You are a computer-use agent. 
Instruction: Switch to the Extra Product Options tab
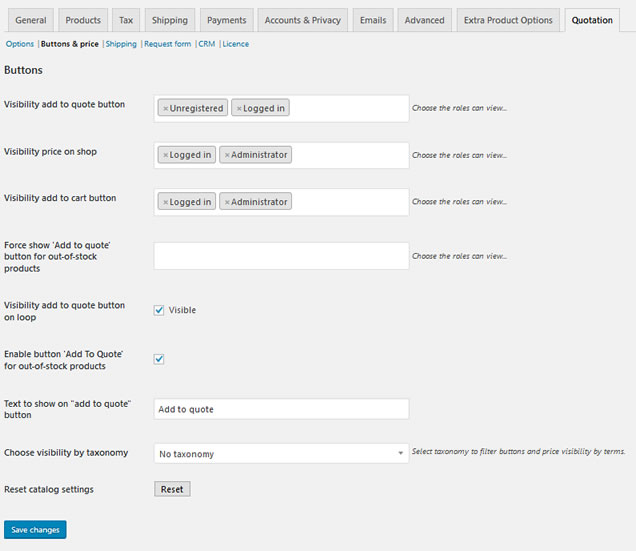click(508, 20)
